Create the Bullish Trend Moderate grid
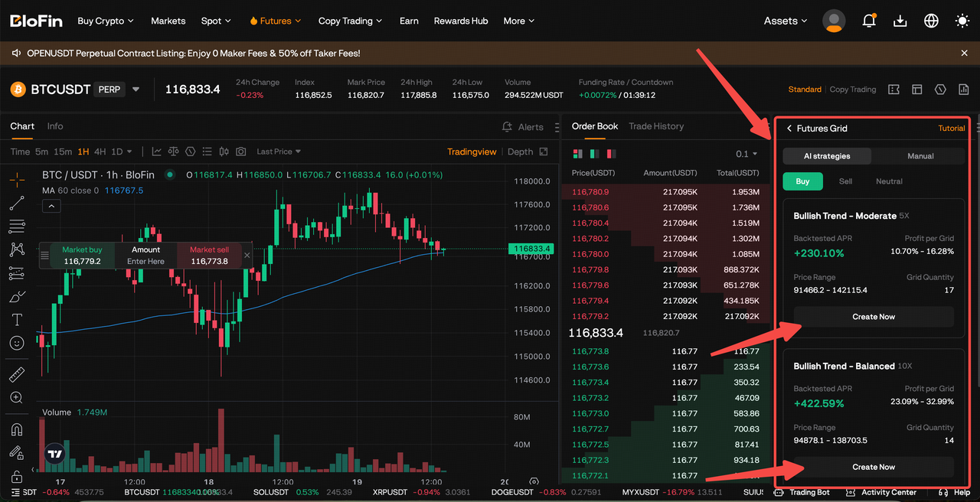Viewport: 980px width, 502px height. pyautogui.click(x=874, y=317)
